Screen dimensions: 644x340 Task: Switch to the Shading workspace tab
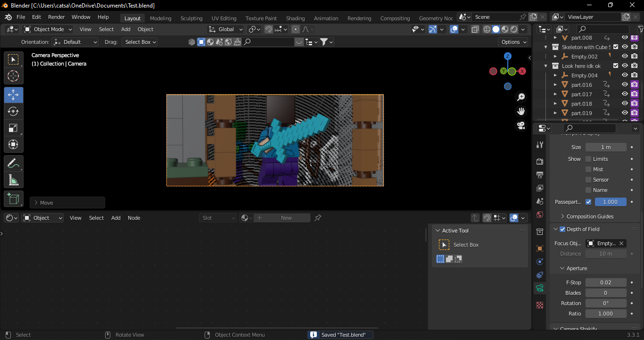(x=295, y=18)
